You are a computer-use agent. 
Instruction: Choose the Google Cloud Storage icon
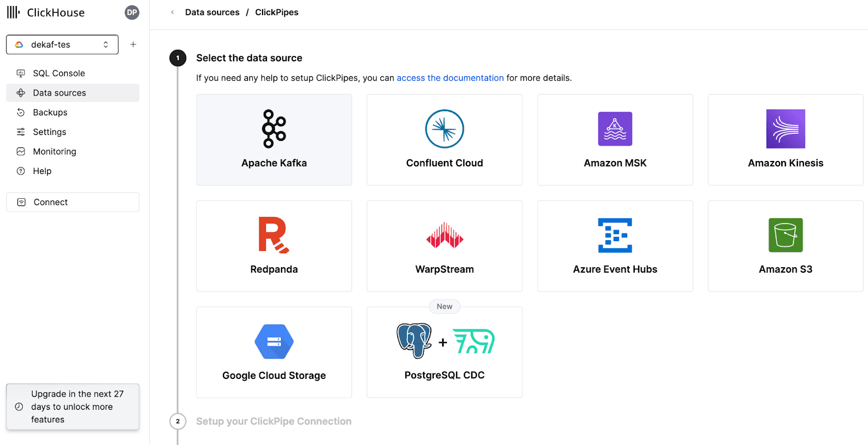pyautogui.click(x=274, y=341)
